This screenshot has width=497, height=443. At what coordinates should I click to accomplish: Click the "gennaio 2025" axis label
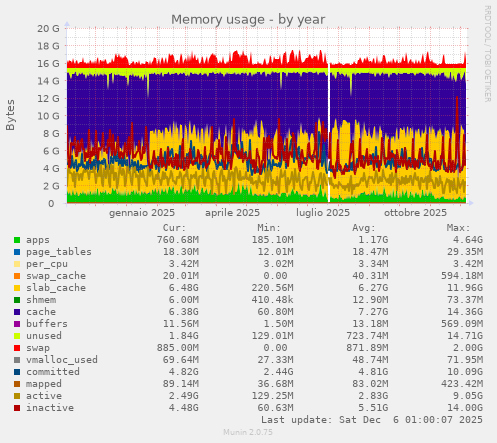click(142, 213)
